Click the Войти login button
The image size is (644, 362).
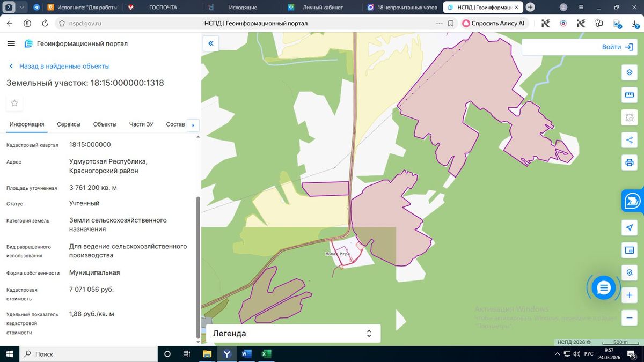618,47
